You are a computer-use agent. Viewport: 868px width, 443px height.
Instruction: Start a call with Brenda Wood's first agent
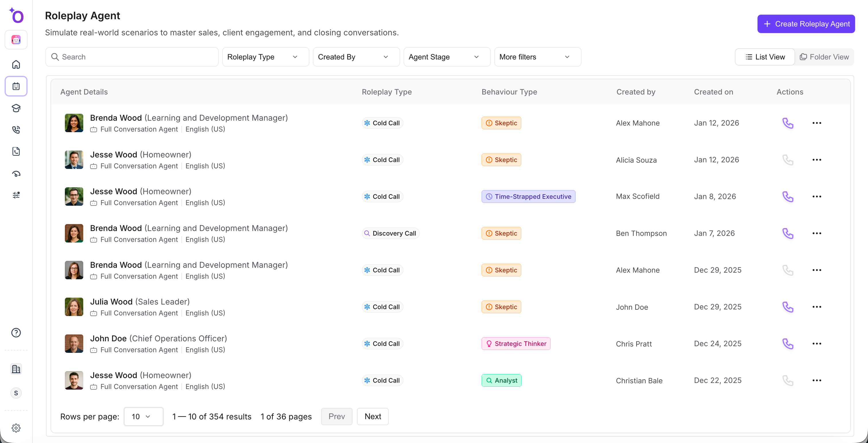click(x=787, y=123)
